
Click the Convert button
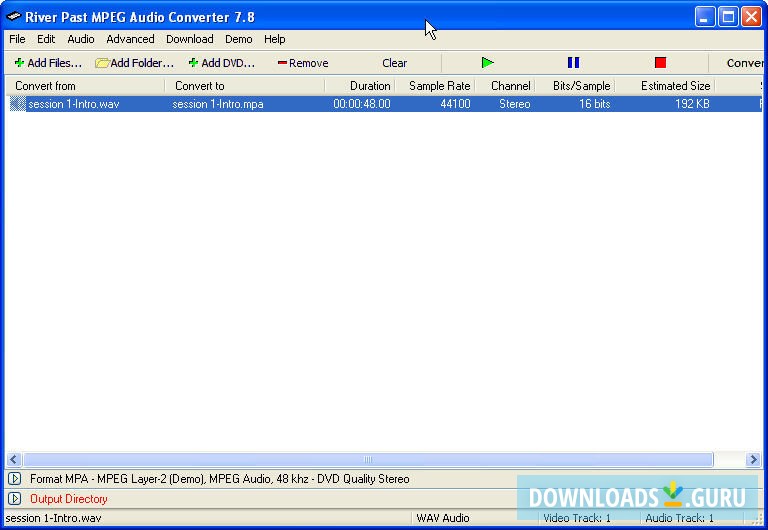[x=744, y=63]
